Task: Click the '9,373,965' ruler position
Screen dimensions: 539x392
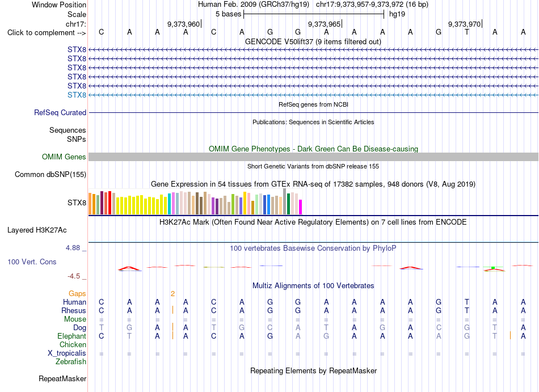Action: pos(324,24)
